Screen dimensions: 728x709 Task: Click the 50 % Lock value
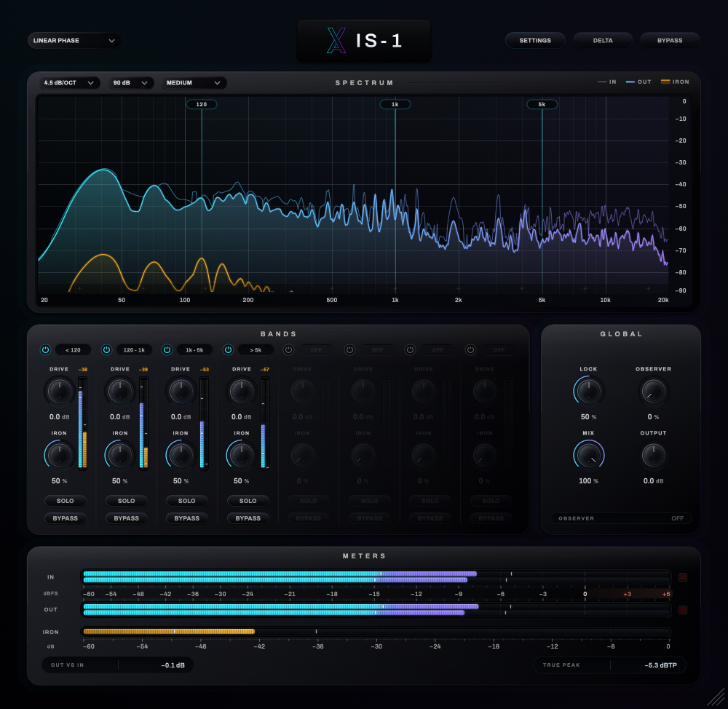pyautogui.click(x=589, y=417)
